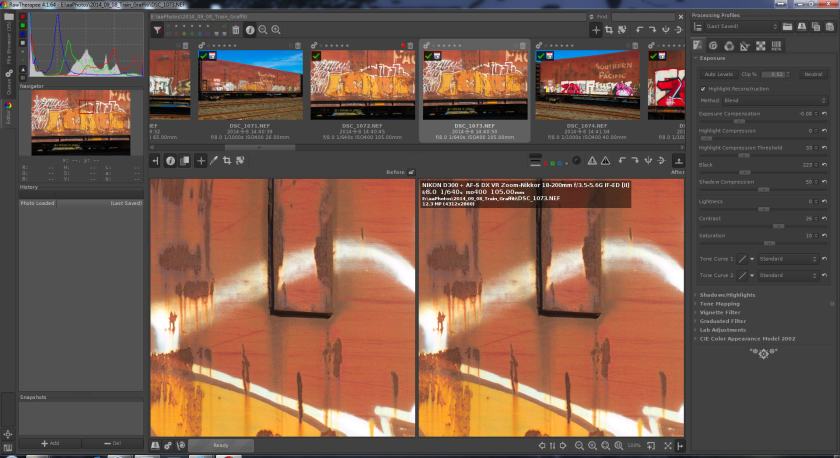This screenshot has width=840, height=458.
Task: Click the Neutral exposure button
Action: pos(813,74)
